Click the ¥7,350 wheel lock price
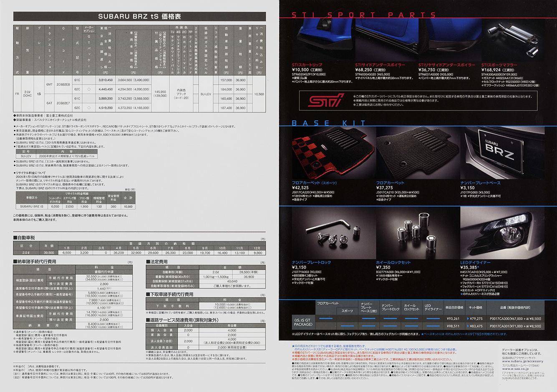Viewport: 557px width, 392px height. coord(383,267)
